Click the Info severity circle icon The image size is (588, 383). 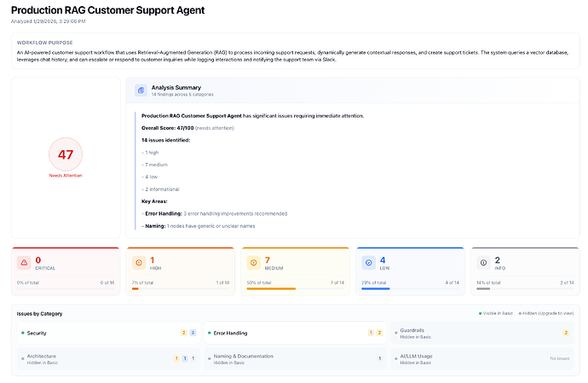pyautogui.click(x=483, y=263)
